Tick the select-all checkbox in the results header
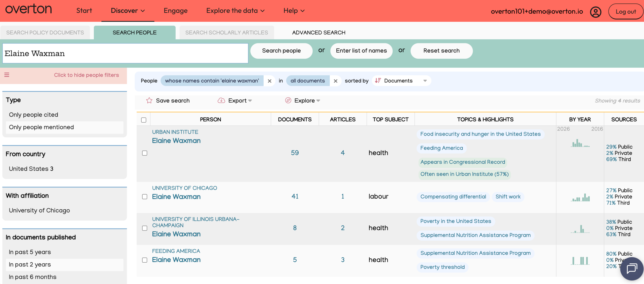644x284 pixels. click(x=144, y=120)
